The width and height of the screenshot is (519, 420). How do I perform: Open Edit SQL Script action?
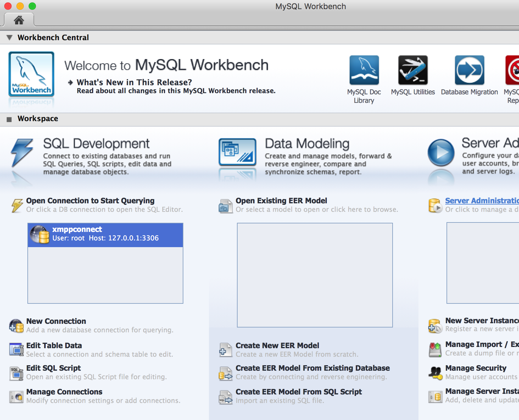pos(53,368)
